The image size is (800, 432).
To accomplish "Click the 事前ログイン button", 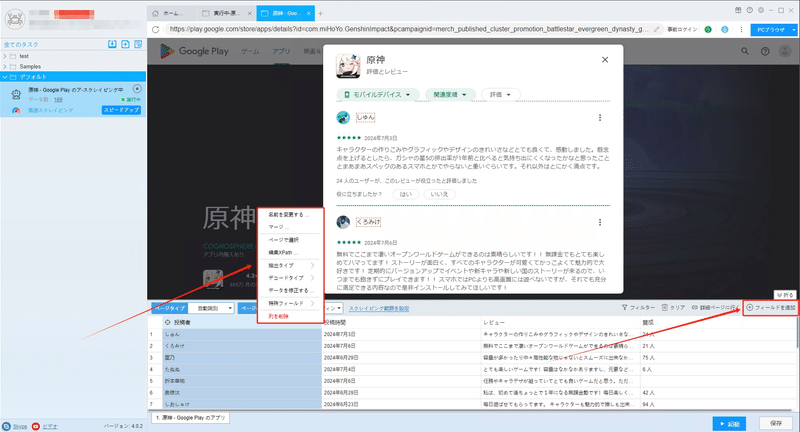I will point(682,30).
